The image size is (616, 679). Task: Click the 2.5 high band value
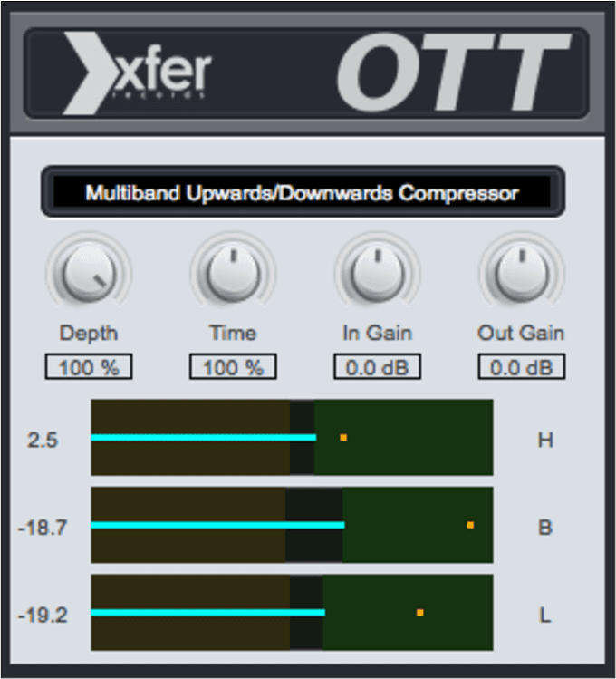pos(43,440)
